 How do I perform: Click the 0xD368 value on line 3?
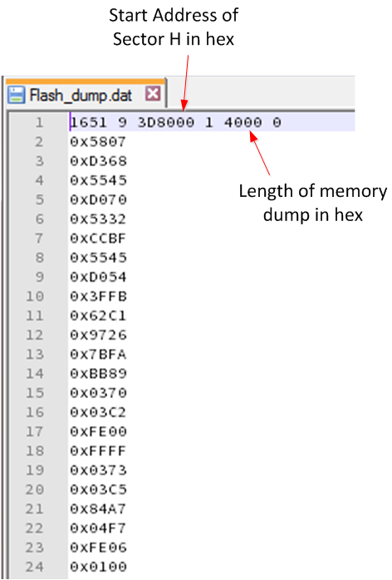98,161
